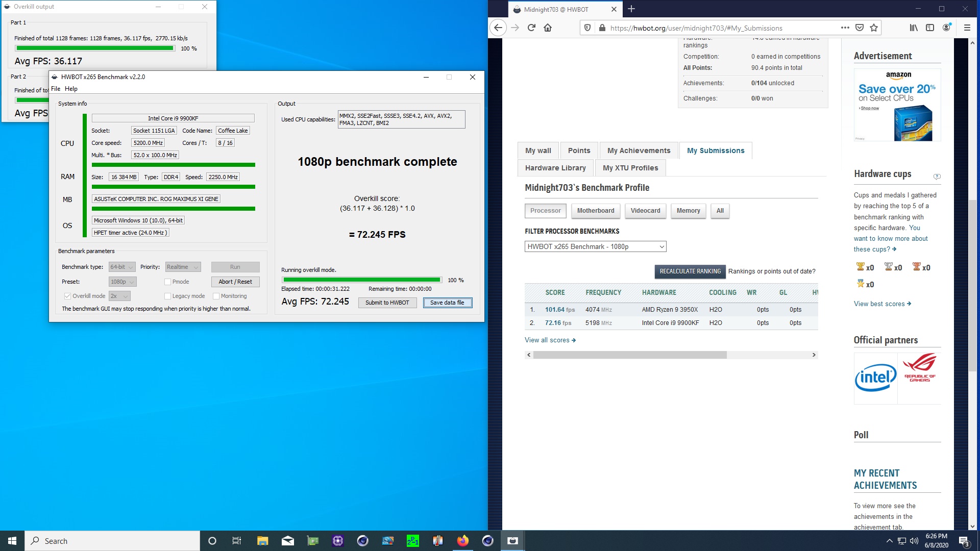The image size is (980, 551).
Task: Open the Hardware Library tab
Action: (555, 168)
